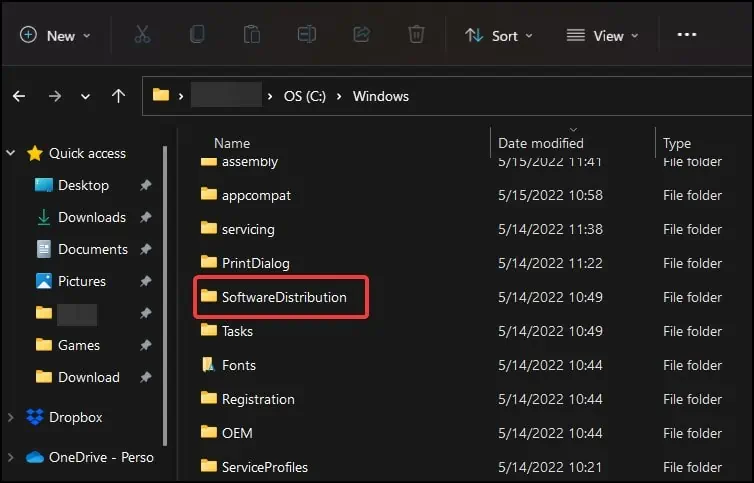Select the SoftwareDistribution folder
Screen dimensions: 754x483
coord(283,297)
